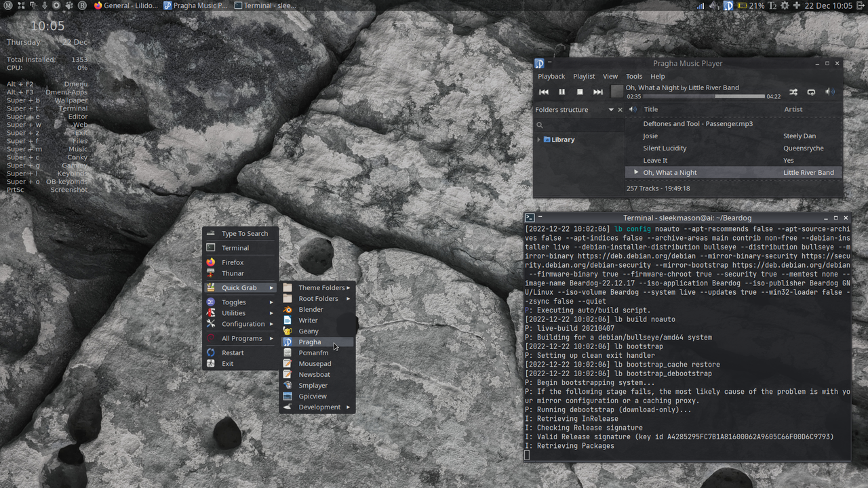Launch Writer from Quick Grab
868x488 pixels.
click(317, 321)
